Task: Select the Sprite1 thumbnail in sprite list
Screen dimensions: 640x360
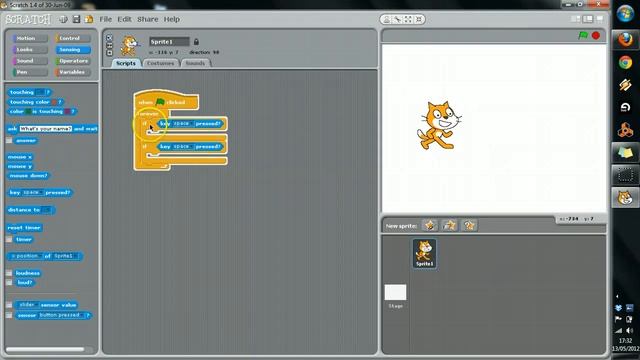Action: [x=424, y=253]
